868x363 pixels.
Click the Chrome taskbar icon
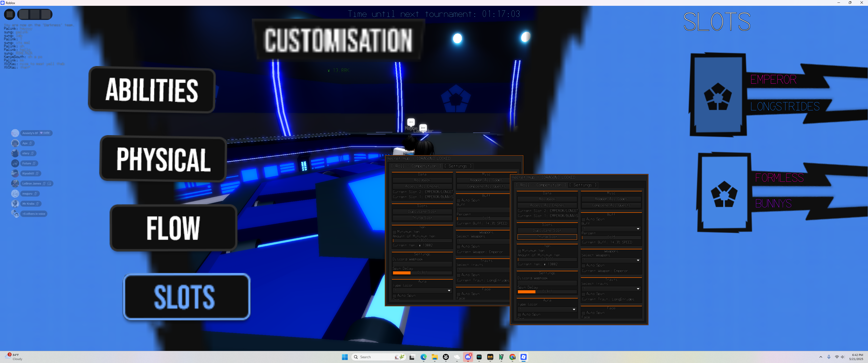tap(512, 357)
